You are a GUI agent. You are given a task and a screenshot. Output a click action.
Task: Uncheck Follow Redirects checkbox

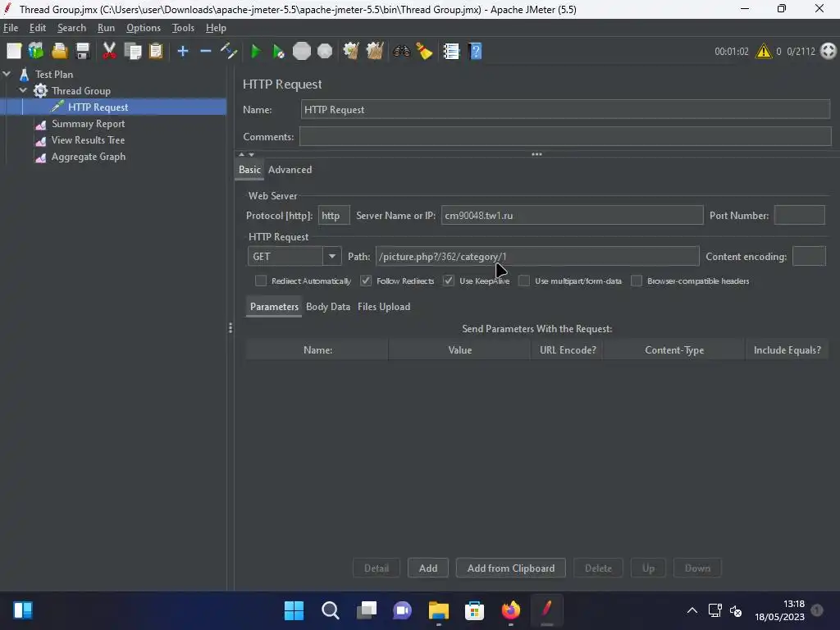pyautogui.click(x=366, y=281)
